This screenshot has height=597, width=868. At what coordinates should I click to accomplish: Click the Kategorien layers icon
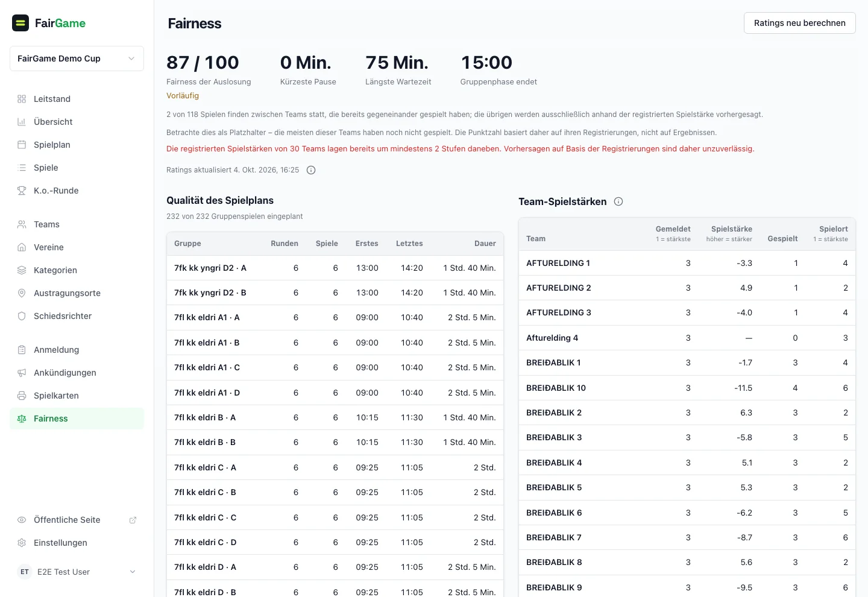click(22, 270)
